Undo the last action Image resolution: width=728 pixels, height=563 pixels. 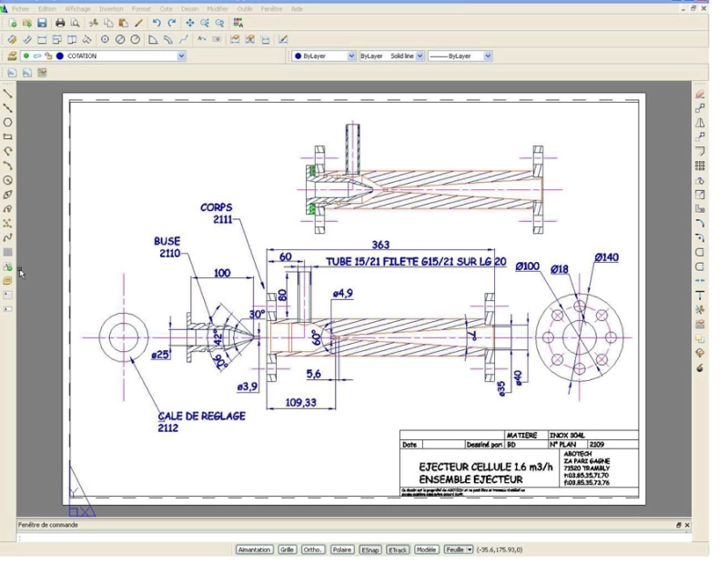[157, 23]
